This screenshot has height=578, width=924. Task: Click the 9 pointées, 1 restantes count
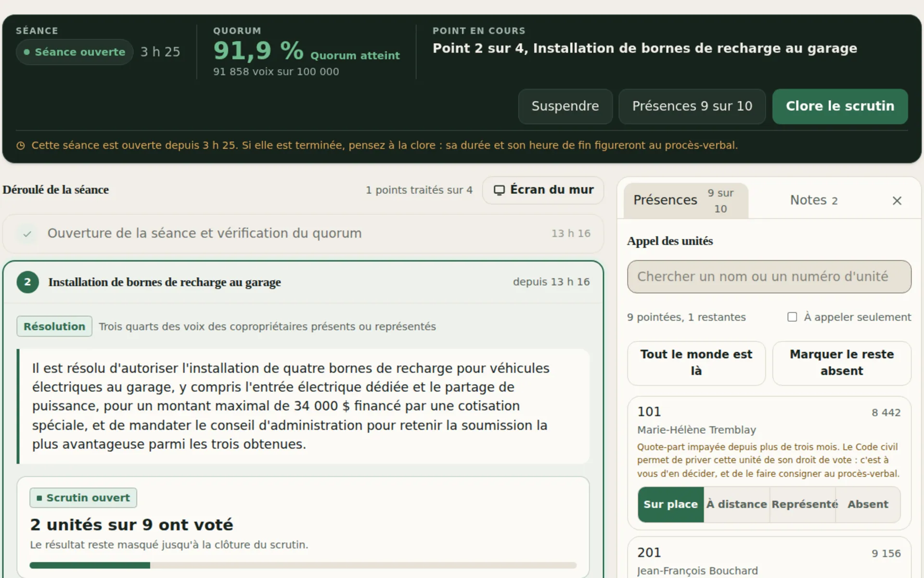(686, 317)
